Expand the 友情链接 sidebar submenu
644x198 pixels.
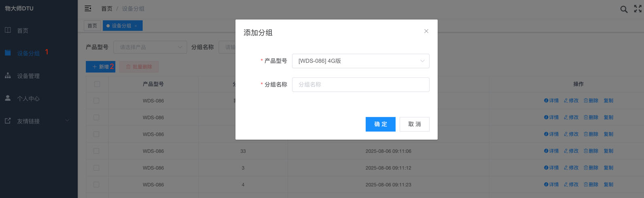point(36,121)
